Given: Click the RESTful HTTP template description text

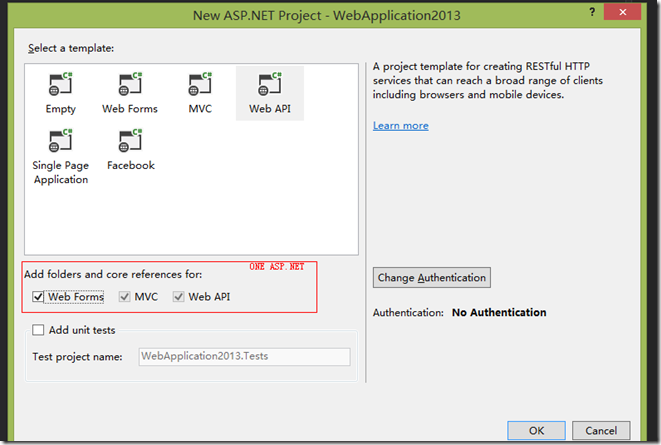Looking at the screenshot, I should pos(488,80).
